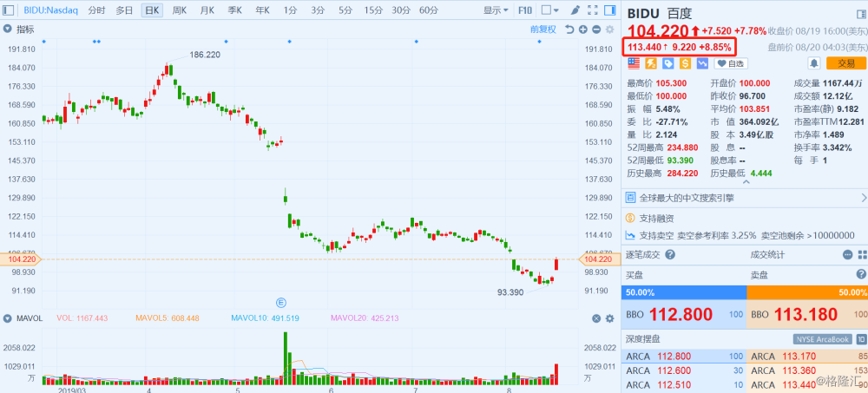Open company profile 全球最大的中文搜索引擎 row
Image resolution: width=868 pixels, height=393 pixels.
click(x=745, y=198)
